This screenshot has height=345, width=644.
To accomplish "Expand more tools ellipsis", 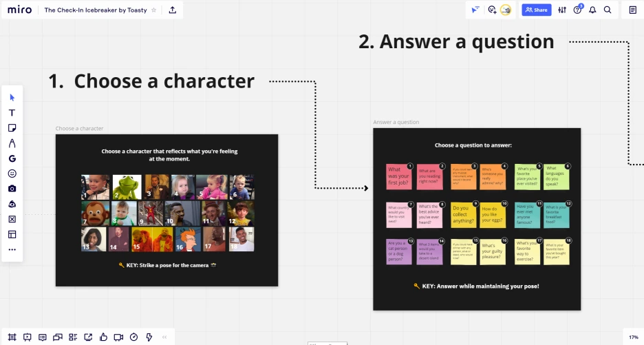I will tap(12, 249).
